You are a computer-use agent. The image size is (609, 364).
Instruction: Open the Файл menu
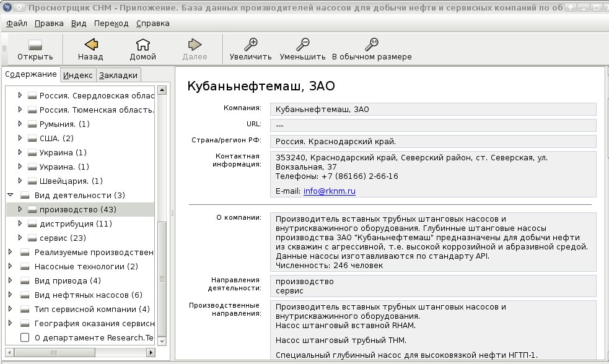[x=17, y=24]
